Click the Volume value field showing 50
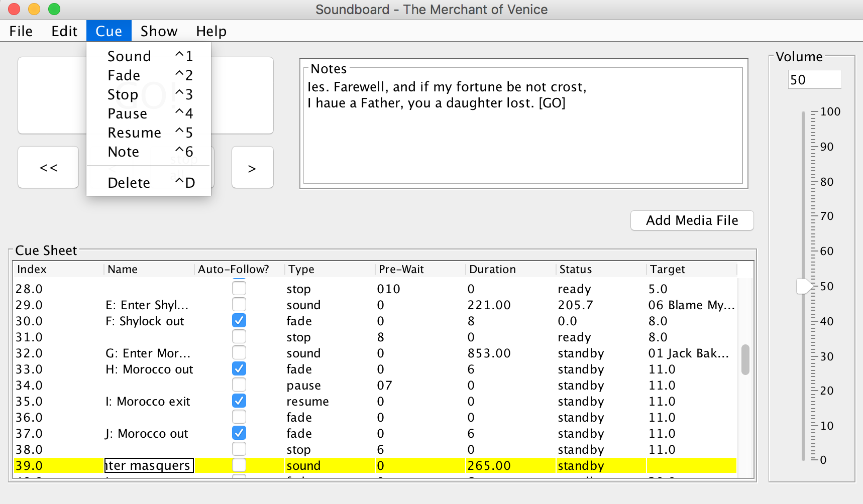The height and width of the screenshot is (504, 863). (814, 79)
